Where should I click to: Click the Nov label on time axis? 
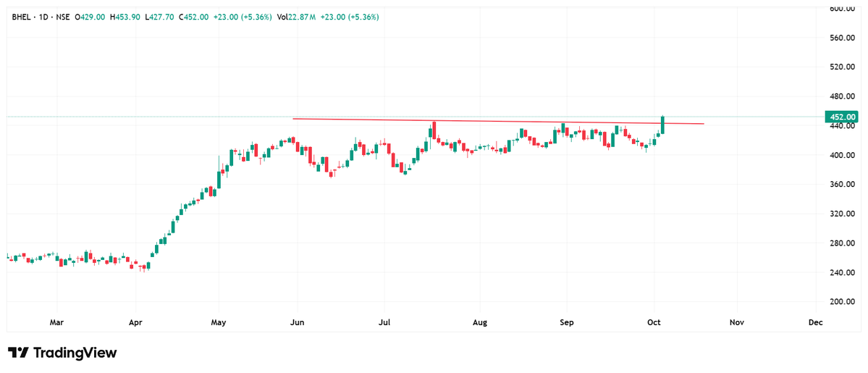(736, 322)
